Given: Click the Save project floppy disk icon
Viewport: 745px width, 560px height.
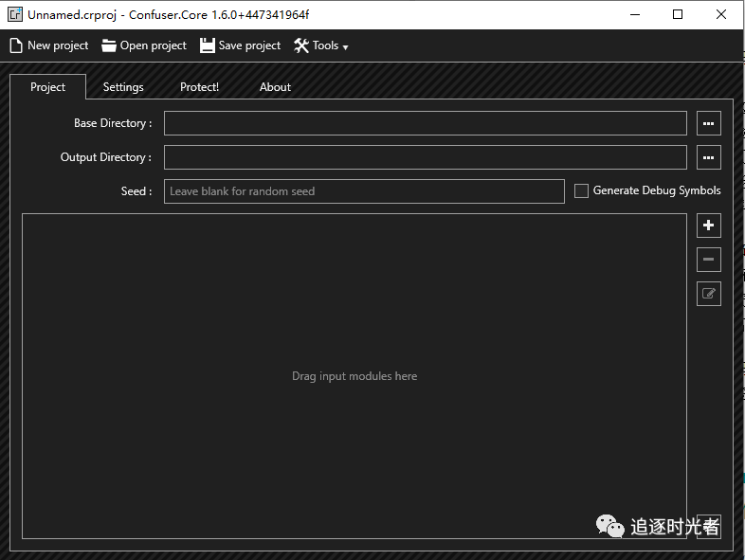Looking at the screenshot, I should point(208,45).
